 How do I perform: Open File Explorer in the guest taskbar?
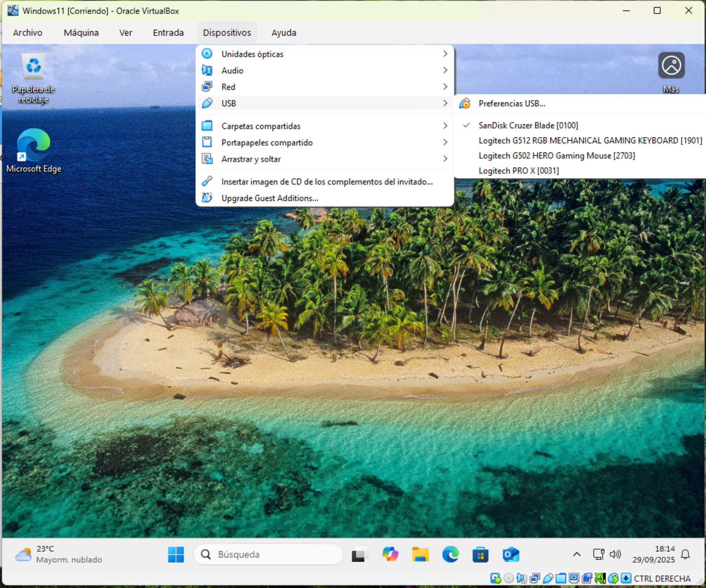pos(420,554)
